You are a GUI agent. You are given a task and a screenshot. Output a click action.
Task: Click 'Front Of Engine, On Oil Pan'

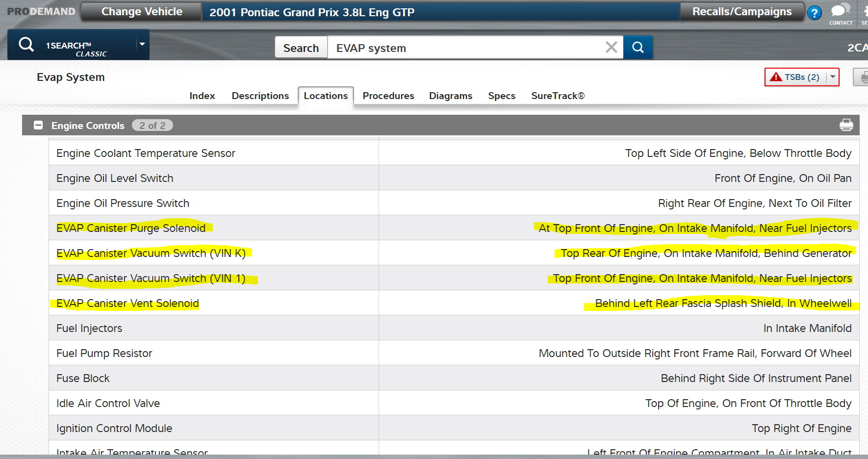pyautogui.click(x=783, y=178)
